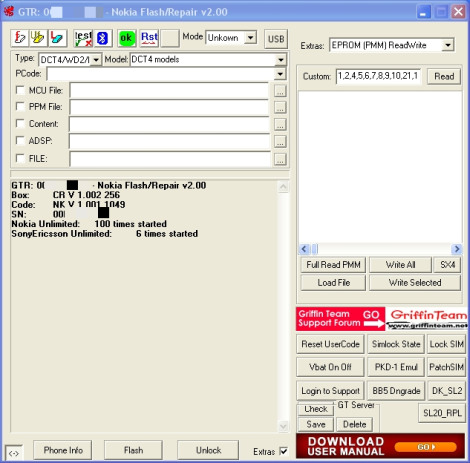Image resolution: width=470 pixels, height=463 pixels.
Task: Click Reset UserCode button
Action: [x=330, y=344]
